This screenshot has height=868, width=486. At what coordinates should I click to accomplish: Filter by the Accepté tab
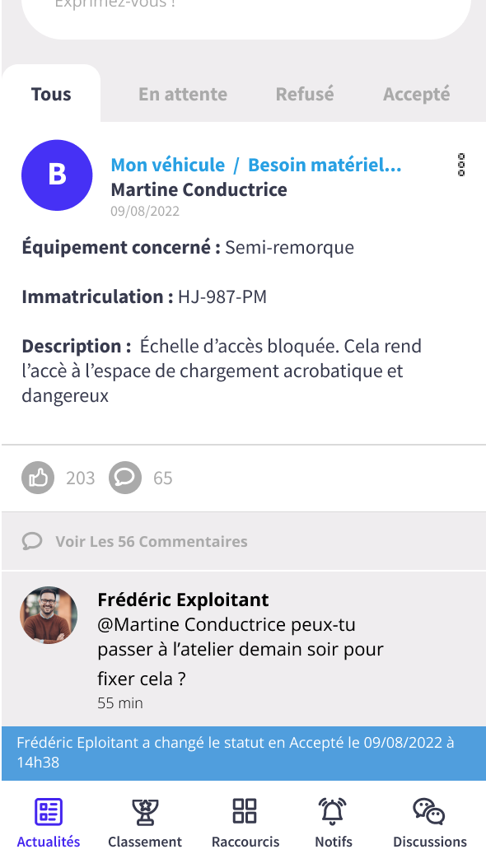[416, 94]
